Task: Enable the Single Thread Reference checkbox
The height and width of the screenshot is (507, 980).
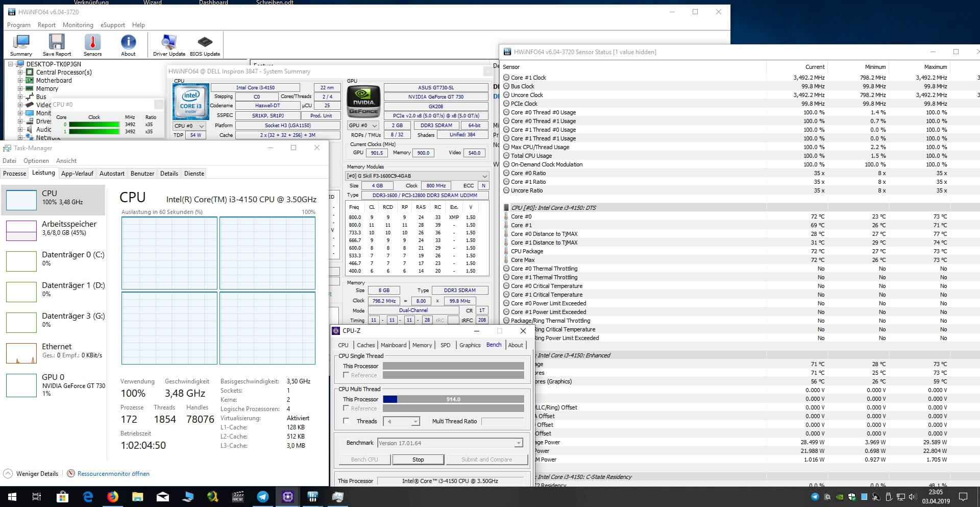Action: (x=347, y=375)
